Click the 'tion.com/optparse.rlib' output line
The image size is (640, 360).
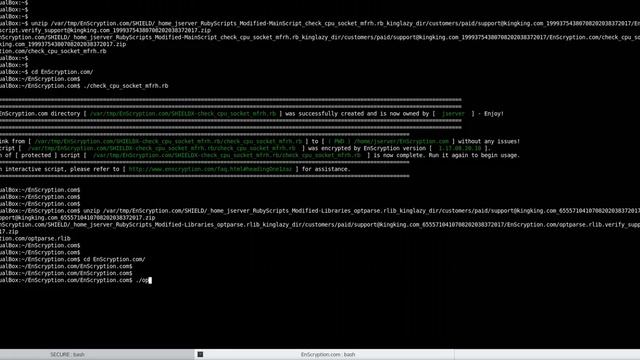[x=35, y=238]
